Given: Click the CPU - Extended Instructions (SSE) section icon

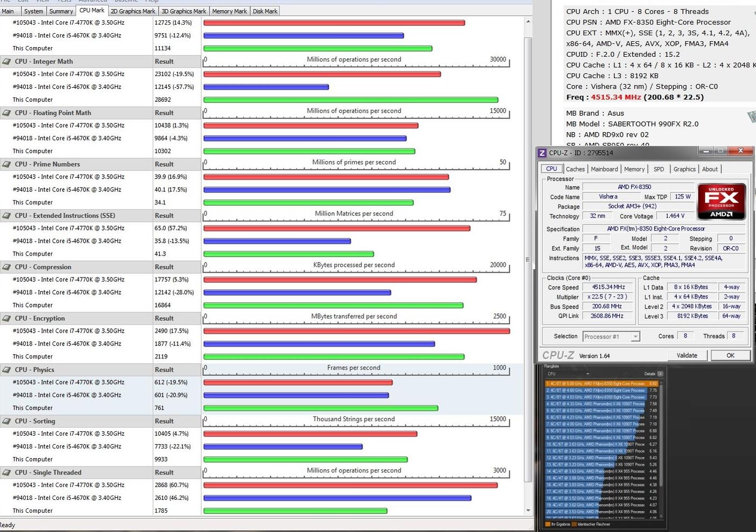Looking at the screenshot, I should click(x=6, y=216).
